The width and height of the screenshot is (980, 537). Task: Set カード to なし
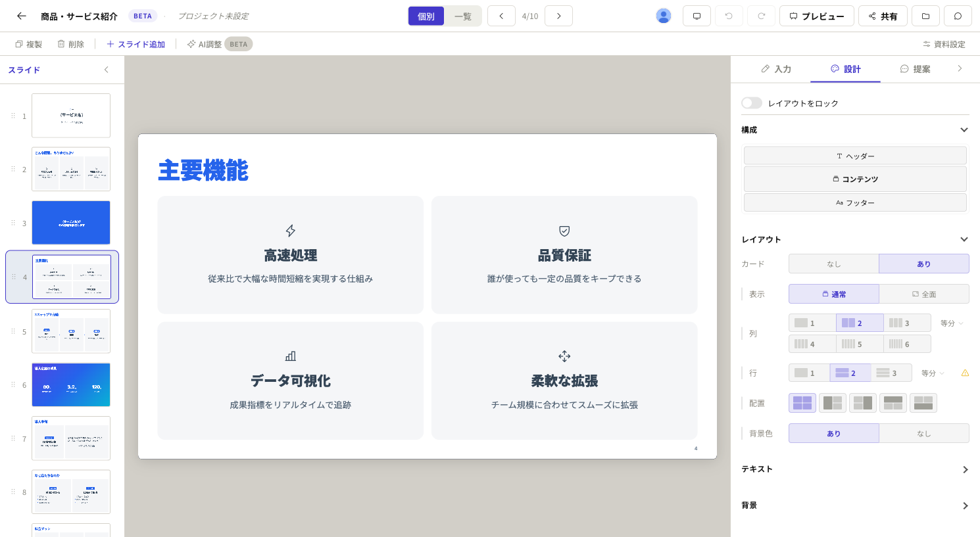[x=834, y=264]
